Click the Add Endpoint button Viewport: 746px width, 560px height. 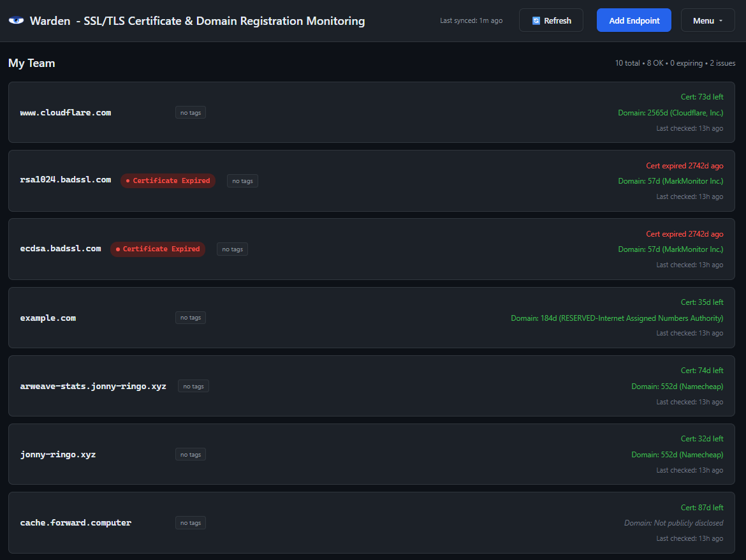[x=633, y=20]
